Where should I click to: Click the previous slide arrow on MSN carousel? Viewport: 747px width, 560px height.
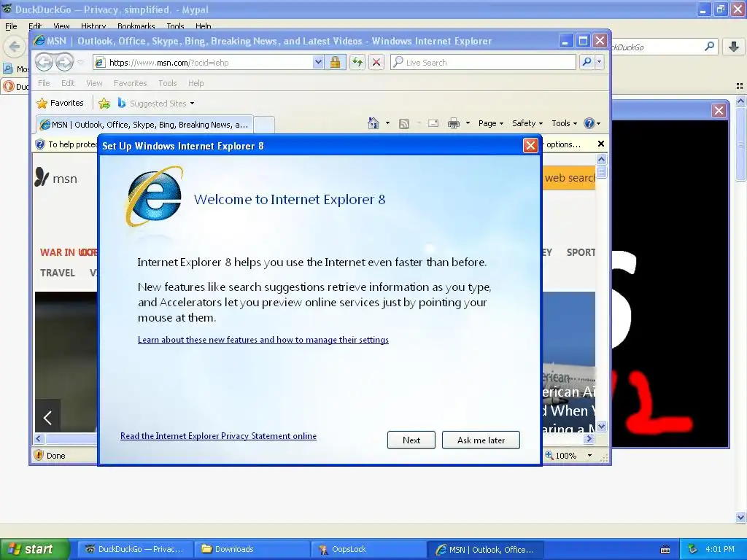(47, 418)
